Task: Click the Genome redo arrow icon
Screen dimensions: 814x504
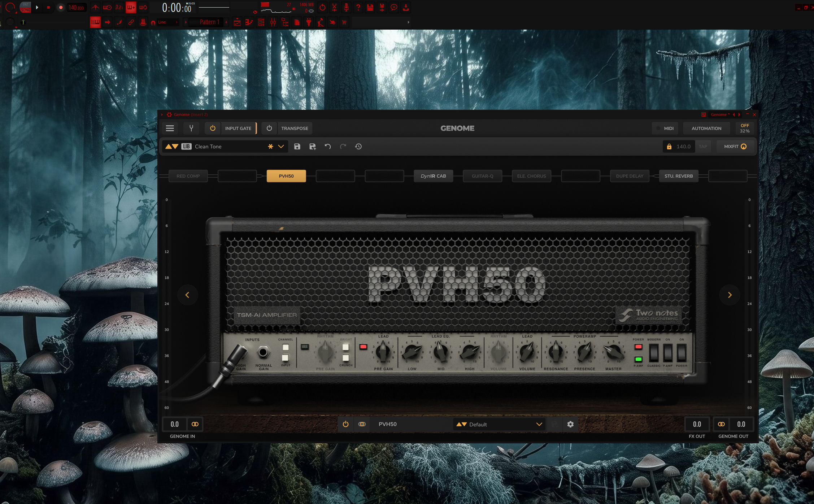Action: point(343,147)
